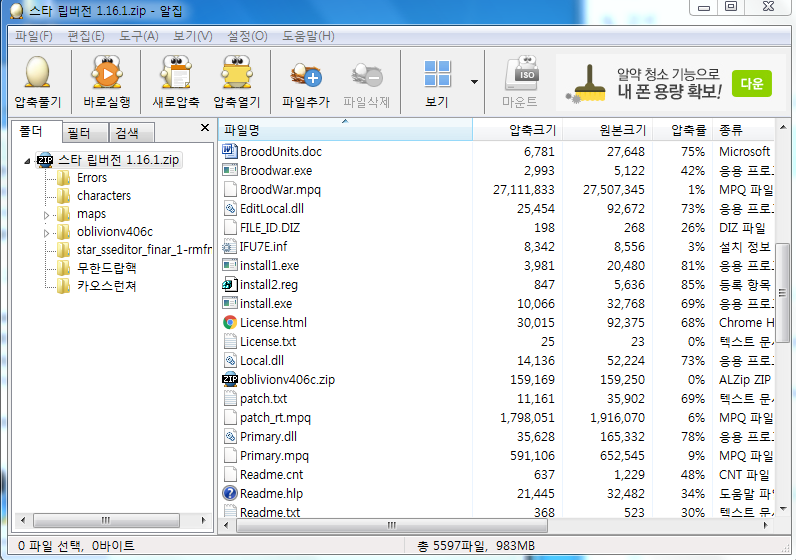
Task: Sort by the 압축크기 column header
Action: pos(517,130)
